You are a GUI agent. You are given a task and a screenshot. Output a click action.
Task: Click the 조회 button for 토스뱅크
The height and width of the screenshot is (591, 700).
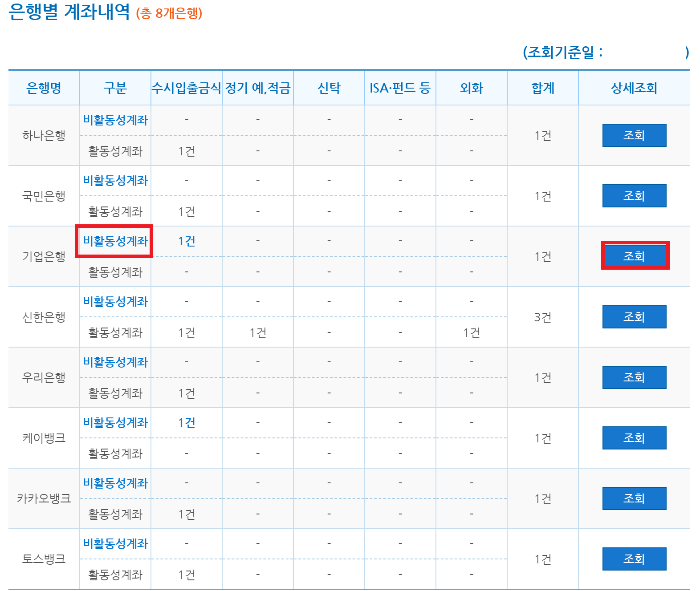pos(634,559)
